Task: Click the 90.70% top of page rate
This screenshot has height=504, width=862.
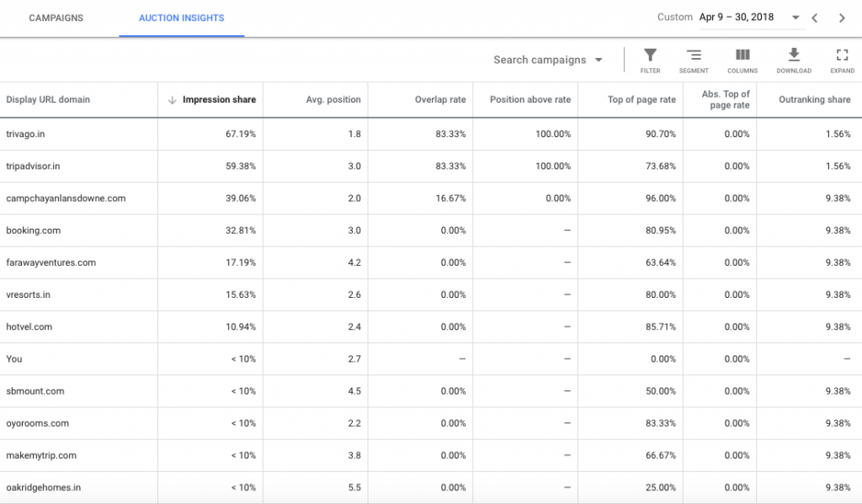Action: (x=660, y=134)
